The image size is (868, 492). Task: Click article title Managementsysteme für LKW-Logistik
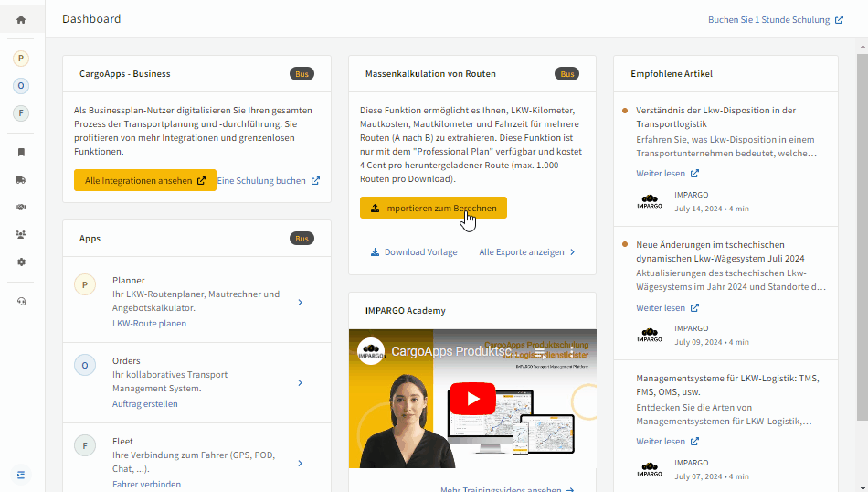click(727, 385)
